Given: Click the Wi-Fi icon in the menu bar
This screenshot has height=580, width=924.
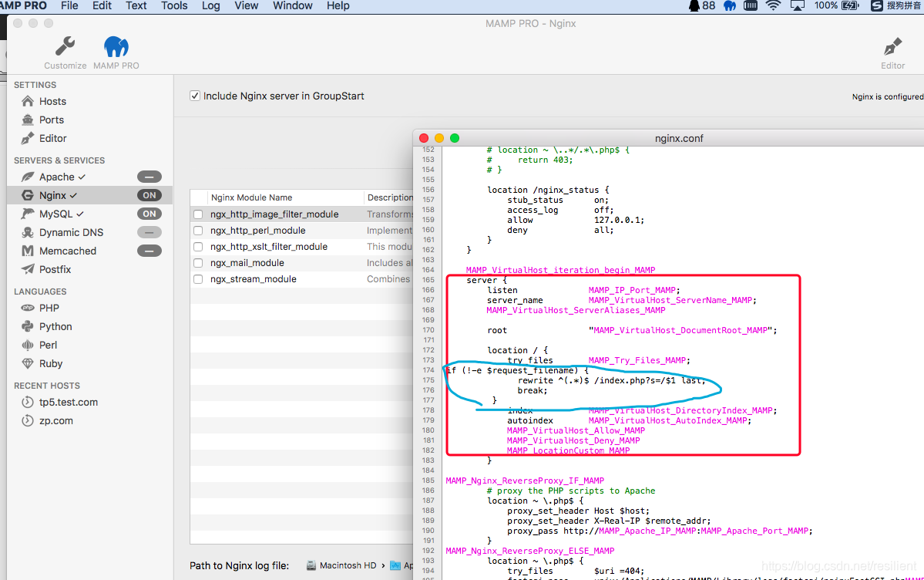Looking at the screenshot, I should 773,6.
